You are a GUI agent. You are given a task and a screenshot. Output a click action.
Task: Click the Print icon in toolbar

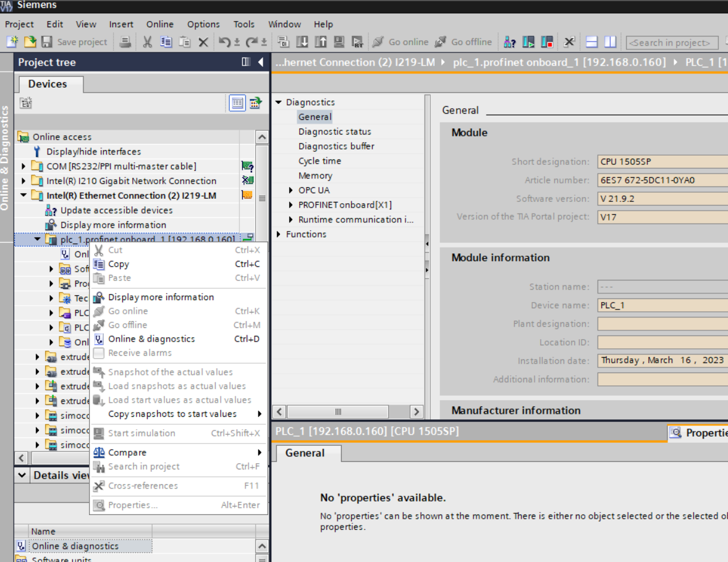pyautogui.click(x=125, y=42)
